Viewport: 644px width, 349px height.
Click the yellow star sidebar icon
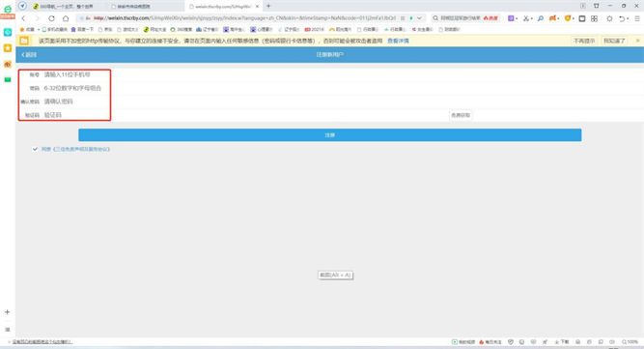(8, 48)
